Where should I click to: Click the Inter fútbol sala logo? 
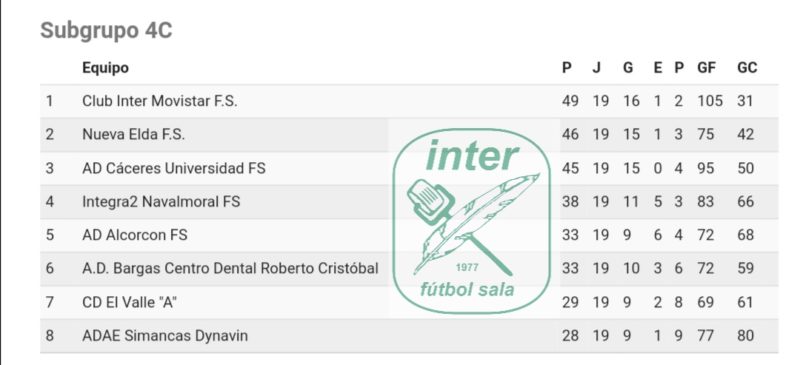(x=472, y=221)
